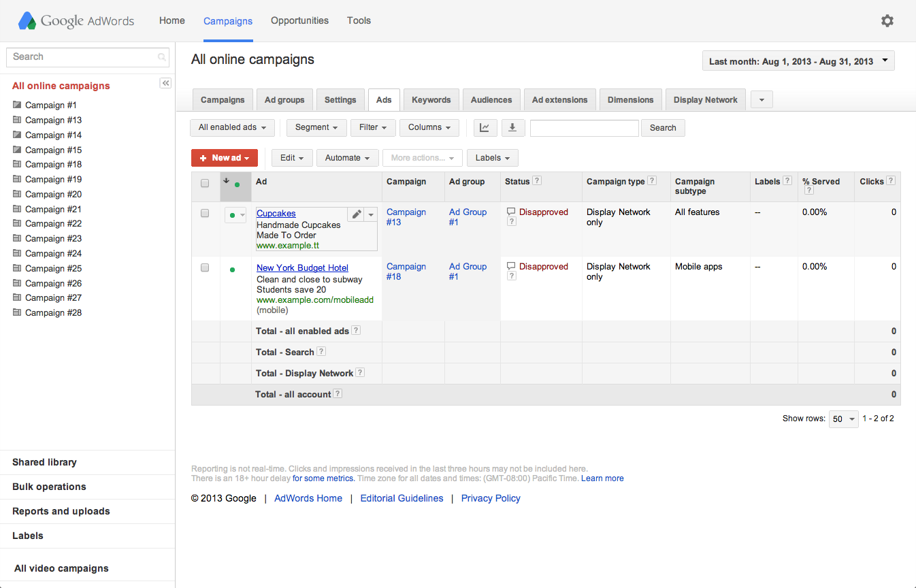Screen dimensions: 916x588
Task: Expand the All enabled ads filter dropdown
Action: (x=232, y=127)
